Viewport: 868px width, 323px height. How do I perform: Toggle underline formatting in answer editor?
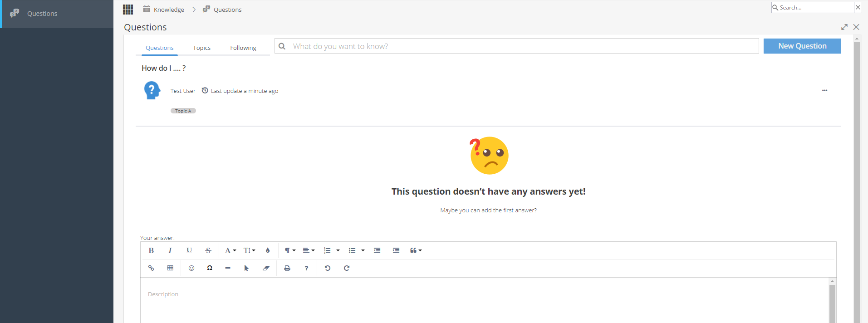pyautogui.click(x=189, y=250)
